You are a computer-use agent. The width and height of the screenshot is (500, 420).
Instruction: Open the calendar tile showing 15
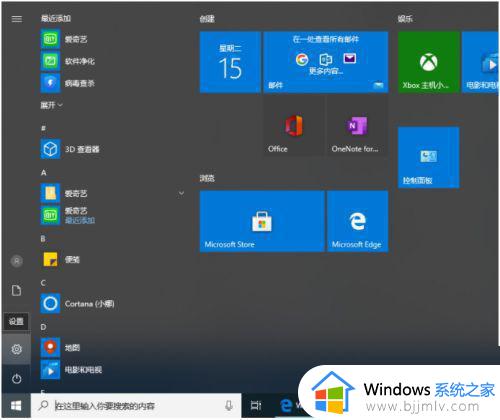[x=230, y=62]
